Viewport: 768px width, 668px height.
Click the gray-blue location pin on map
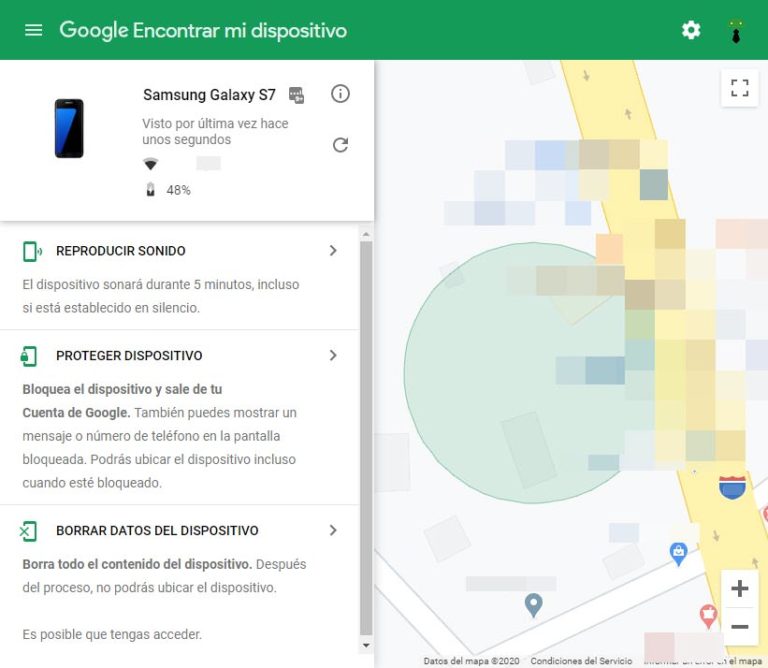coord(533,605)
